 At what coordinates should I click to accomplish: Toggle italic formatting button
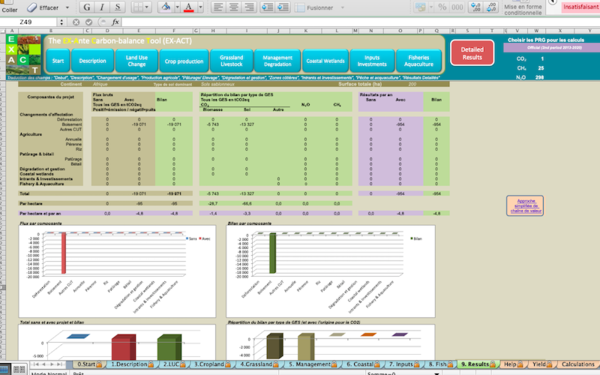[x=102, y=7]
